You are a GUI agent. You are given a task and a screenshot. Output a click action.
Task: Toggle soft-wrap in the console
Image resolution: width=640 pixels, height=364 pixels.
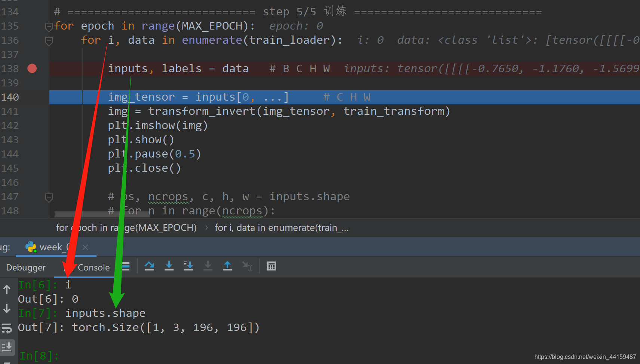point(7,328)
